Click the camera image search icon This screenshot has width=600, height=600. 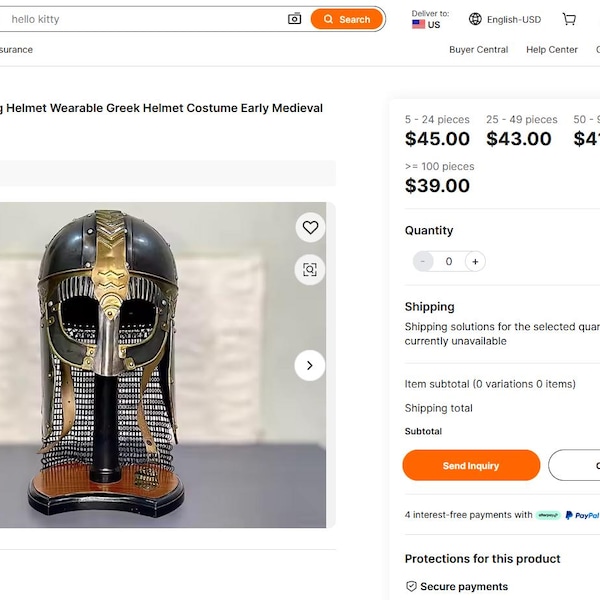(x=294, y=19)
